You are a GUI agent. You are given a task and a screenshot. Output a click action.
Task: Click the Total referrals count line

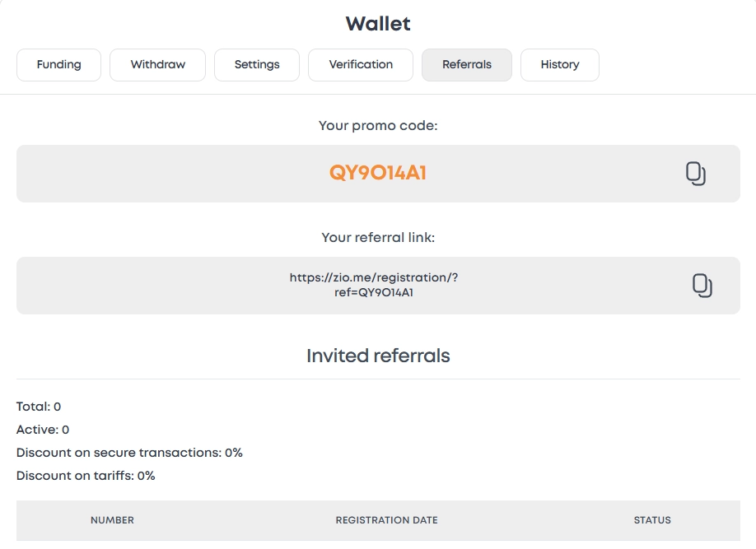point(39,407)
